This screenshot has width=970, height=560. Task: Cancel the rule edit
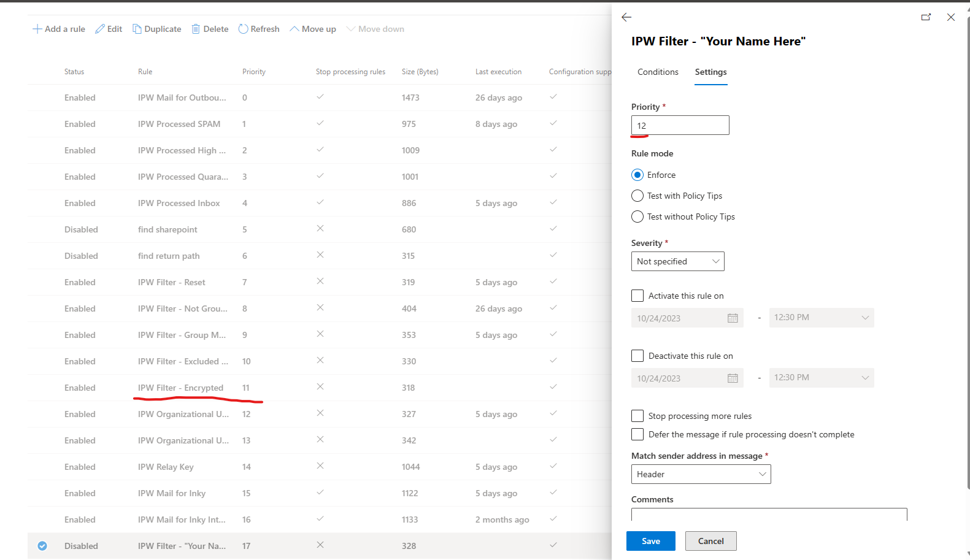[710, 541]
